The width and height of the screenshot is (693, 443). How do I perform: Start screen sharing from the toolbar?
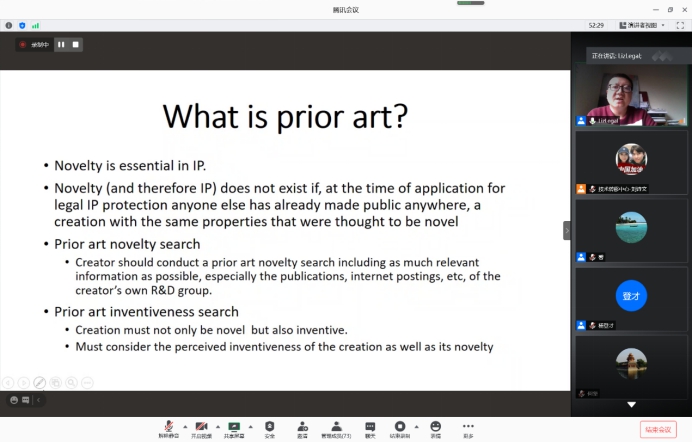tap(234, 427)
